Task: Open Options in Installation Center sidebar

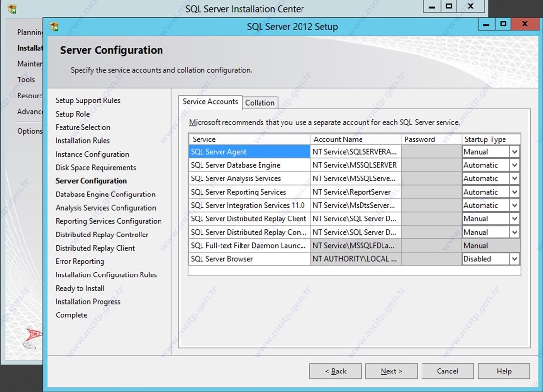Action: tap(30, 131)
